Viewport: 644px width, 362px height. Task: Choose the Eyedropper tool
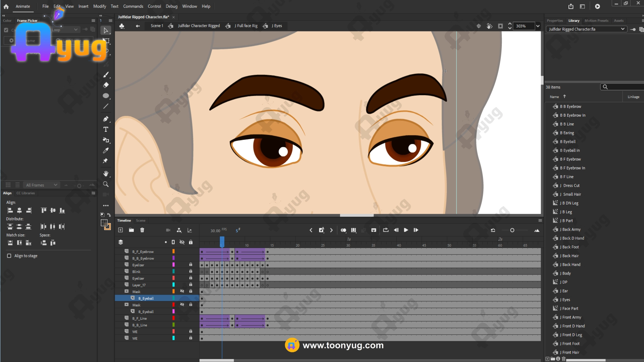click(x=106, y=150)
